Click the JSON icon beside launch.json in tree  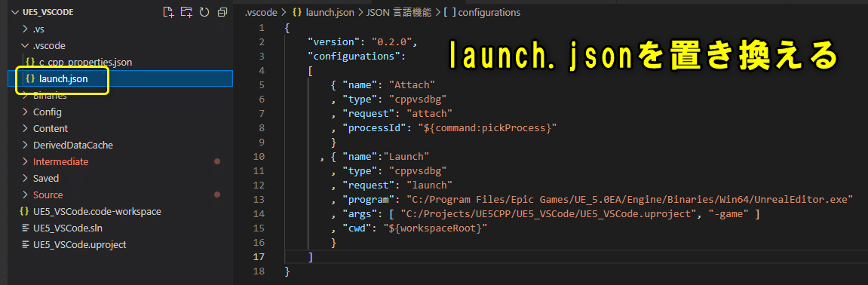[x=30, y=78]
